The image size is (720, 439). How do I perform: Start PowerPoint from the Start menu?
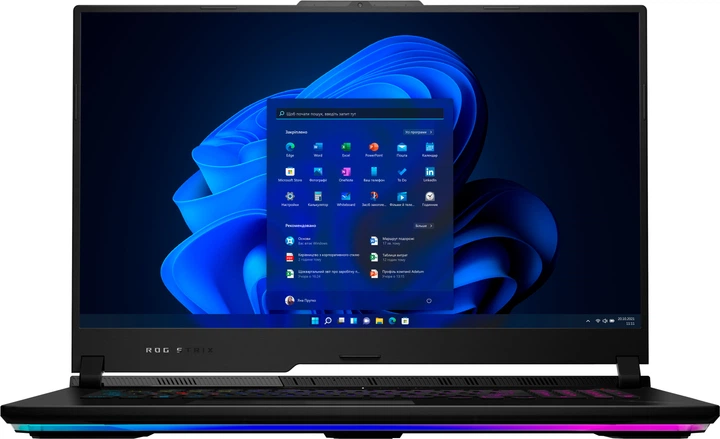(x=374, y=148)
